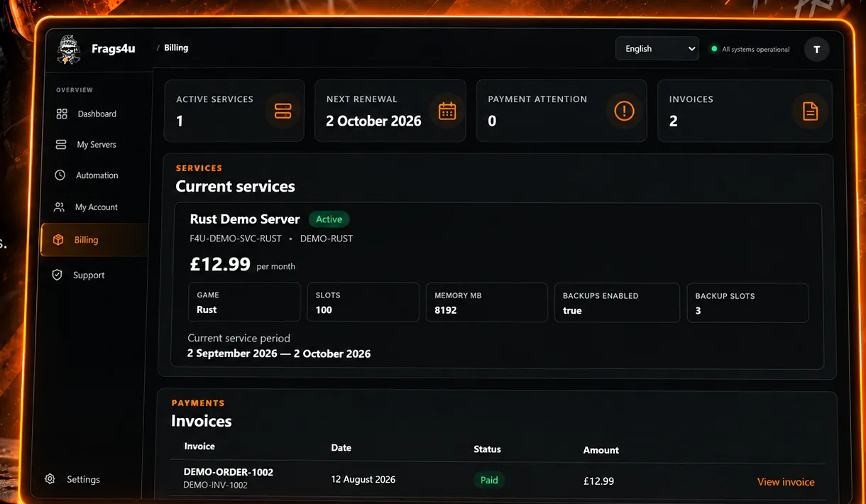Click the Invoices section heading

point(202,421)
